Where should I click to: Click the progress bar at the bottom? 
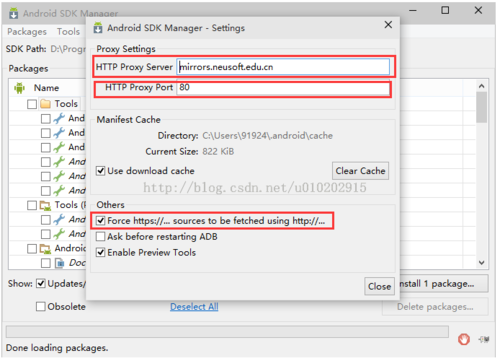coord(227,332)
